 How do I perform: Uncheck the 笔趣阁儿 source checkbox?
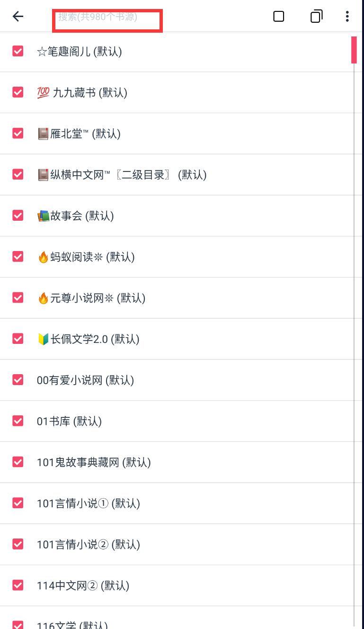(18, 51)
